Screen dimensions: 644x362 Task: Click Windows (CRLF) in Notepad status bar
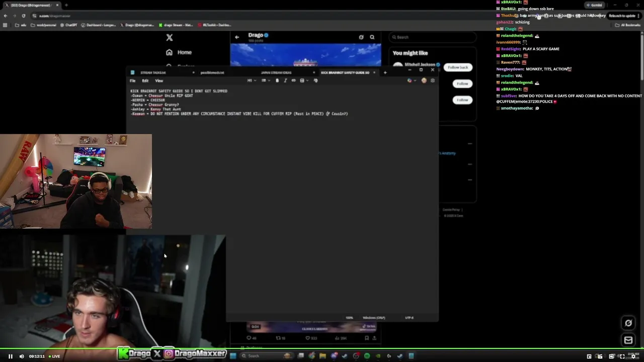(374, 318)
